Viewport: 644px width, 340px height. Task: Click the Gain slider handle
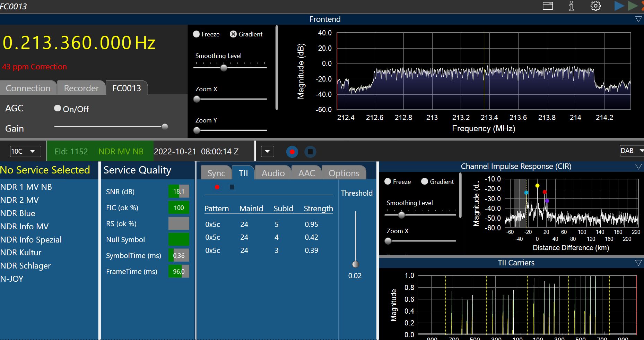[165, 127]
